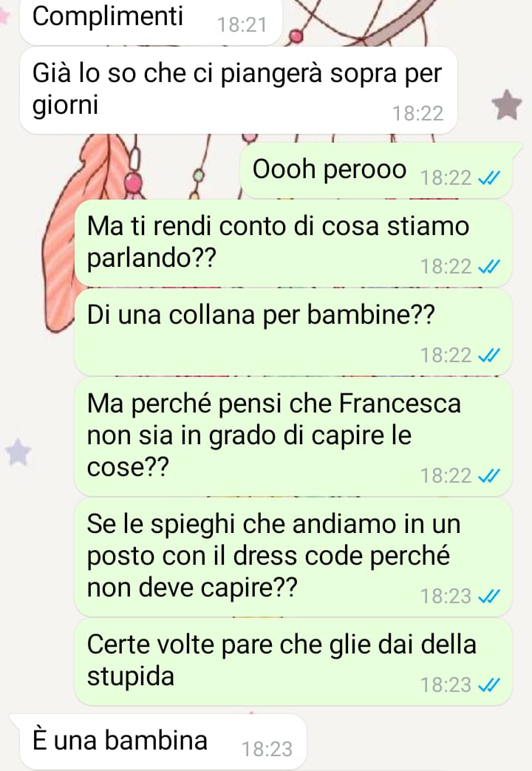Viewport: 532px width, 771px height.
Task: Tap the "Se le spieghi" dress code message
Action: click(293, 557)
